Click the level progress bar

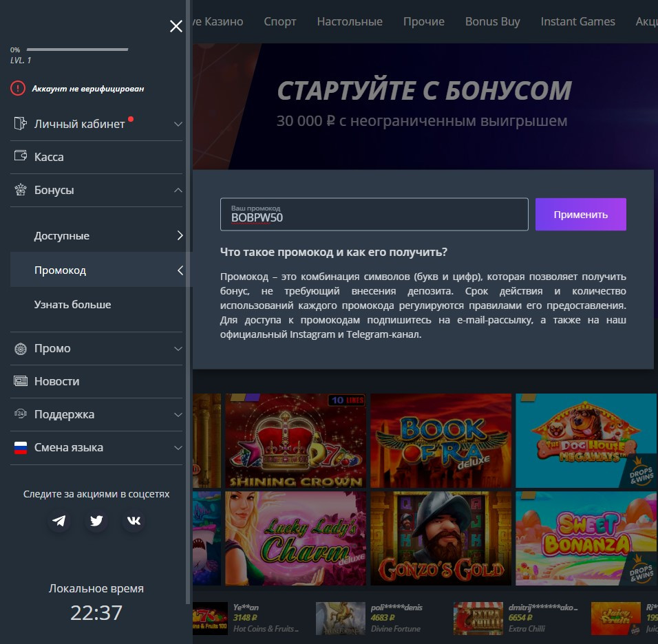pos(77,50)
